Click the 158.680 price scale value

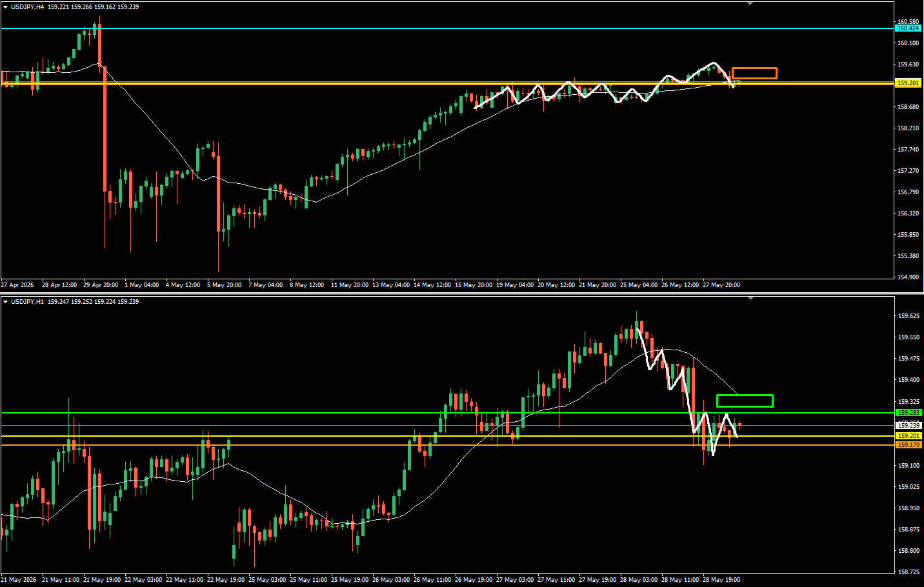click(x=908, y=107)
